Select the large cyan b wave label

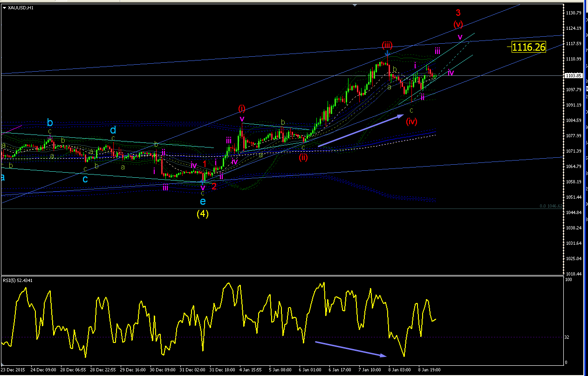tap(50, 123)
